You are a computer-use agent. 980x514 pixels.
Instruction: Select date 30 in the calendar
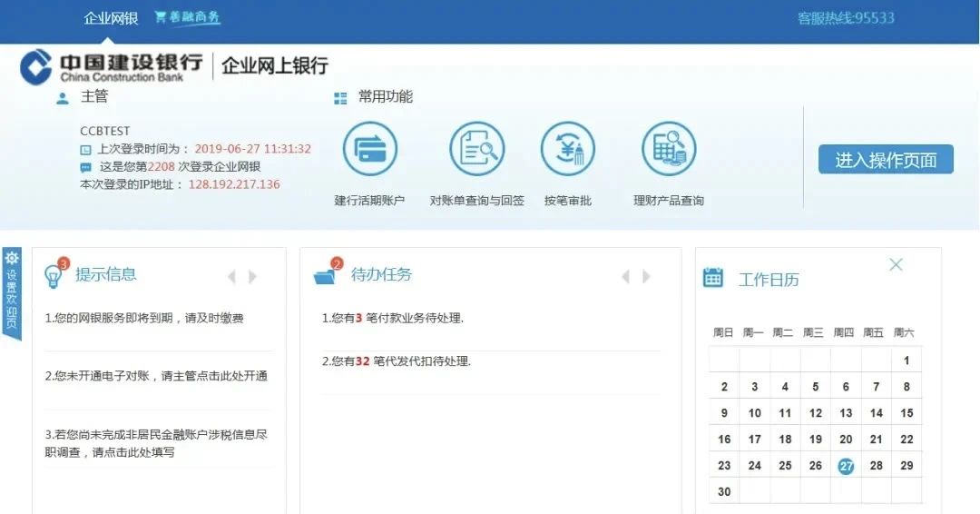click(x=724, y=491)
